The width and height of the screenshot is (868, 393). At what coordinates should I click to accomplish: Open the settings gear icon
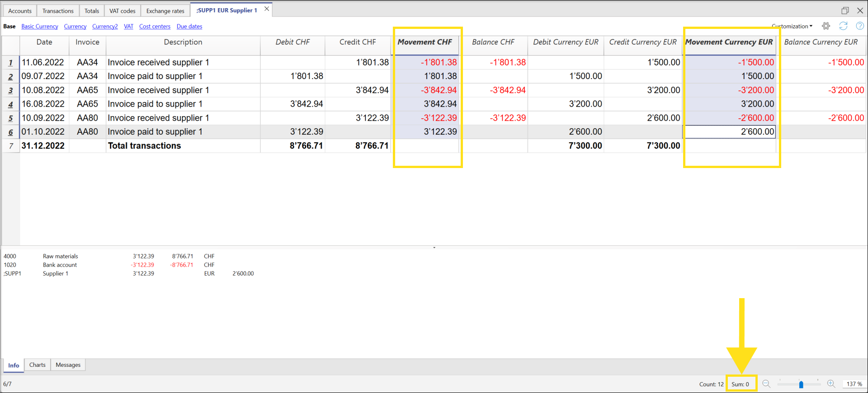pos(826,26)
